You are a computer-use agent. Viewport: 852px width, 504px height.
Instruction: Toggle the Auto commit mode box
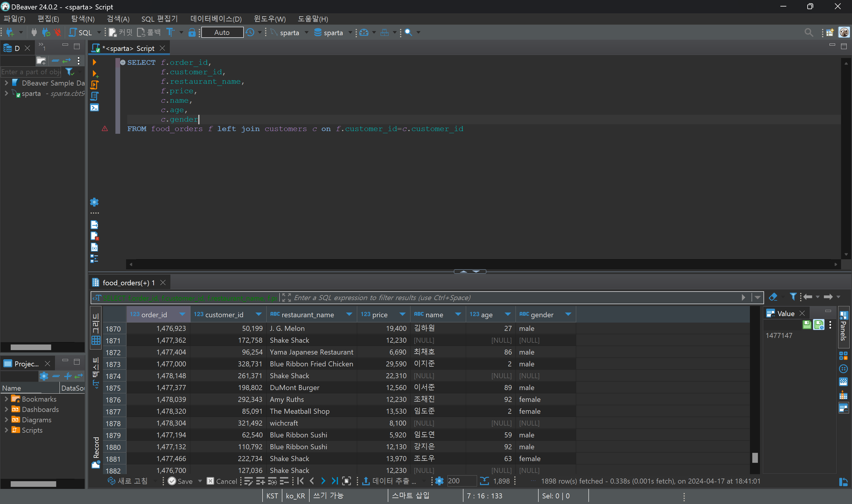point(222,32)
